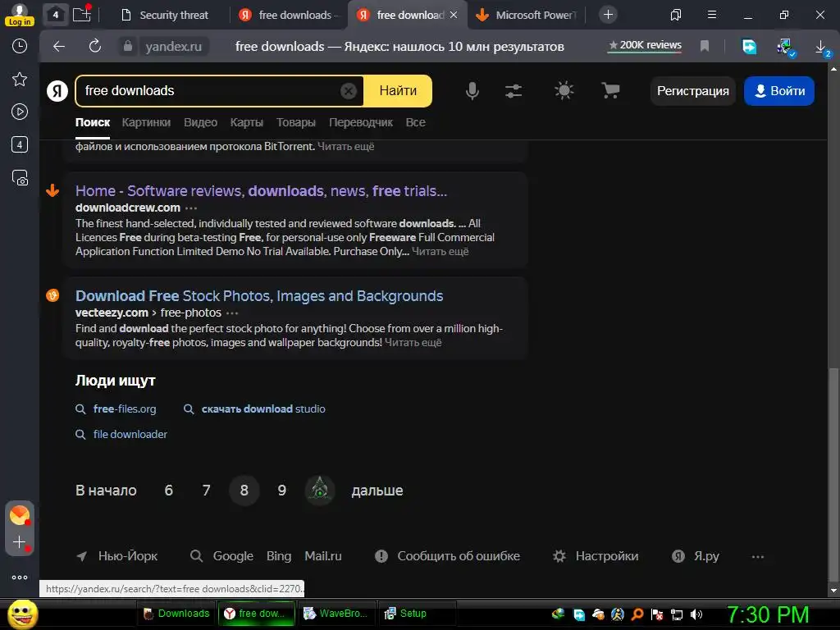Open the Все services tab
Screen dimensions: 840x630
(x=415, y=122)
